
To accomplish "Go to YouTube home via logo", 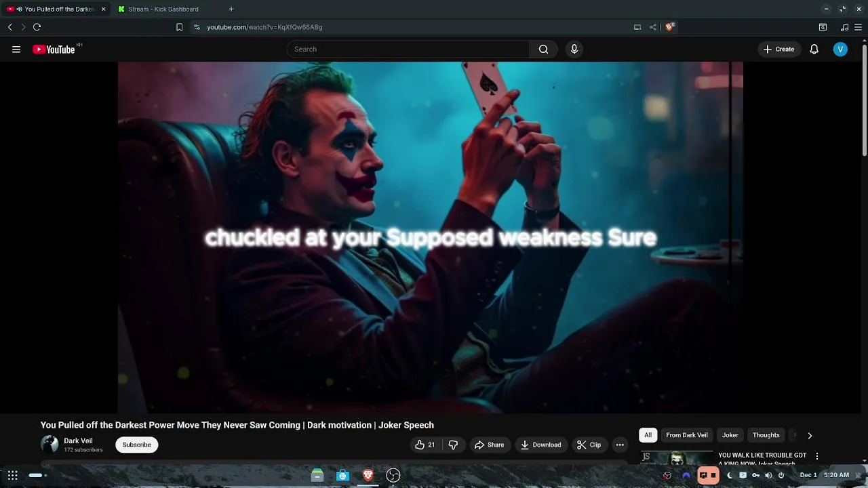I will 54,49.
